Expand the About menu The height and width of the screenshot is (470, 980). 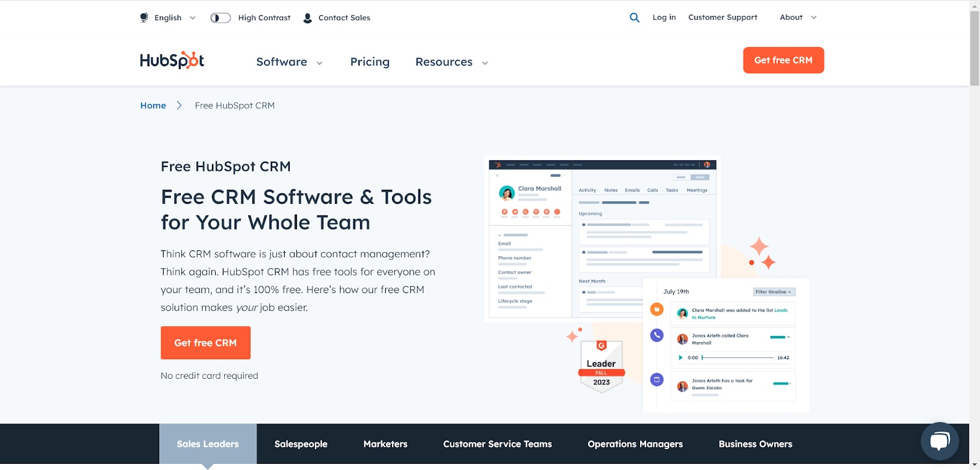[x=798, y=17]
